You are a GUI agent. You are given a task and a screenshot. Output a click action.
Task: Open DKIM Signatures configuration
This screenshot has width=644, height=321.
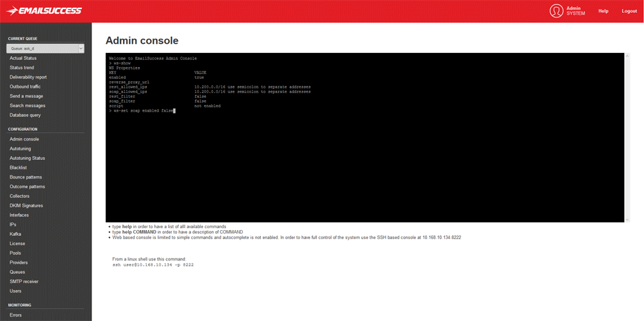point(26,206)
